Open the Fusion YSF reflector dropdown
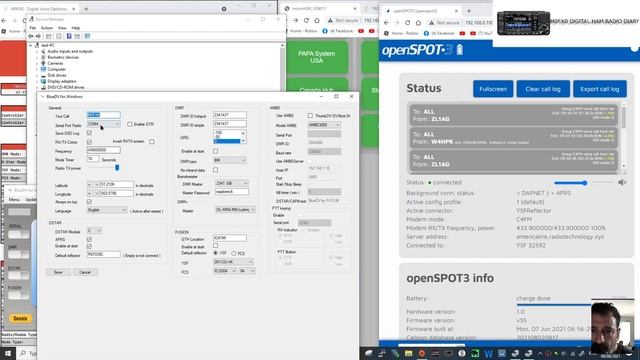This screenshot has height=360, width=640. (x=233, y=262)
